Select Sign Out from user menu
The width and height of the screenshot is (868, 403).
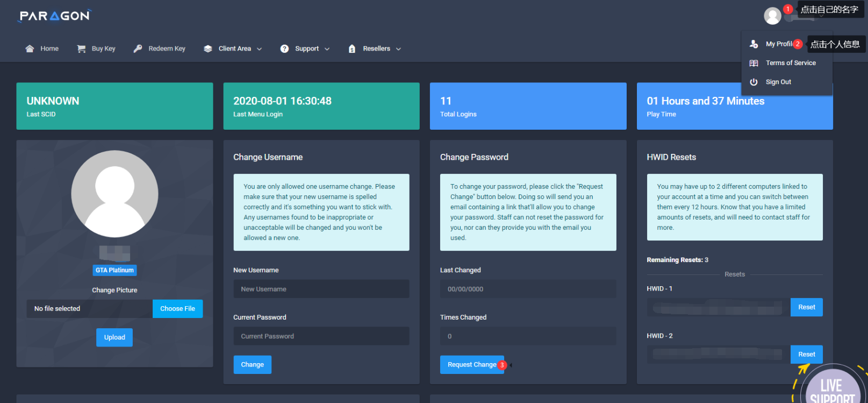coord(787,82)
